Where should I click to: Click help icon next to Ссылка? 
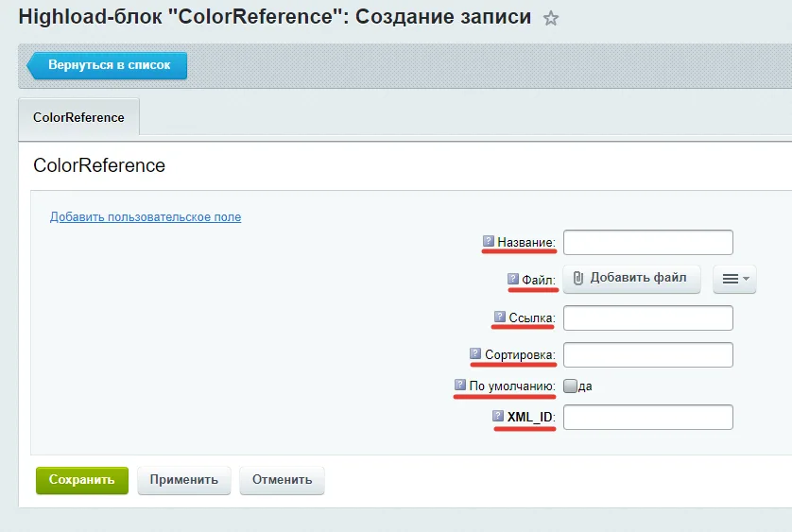500,317
